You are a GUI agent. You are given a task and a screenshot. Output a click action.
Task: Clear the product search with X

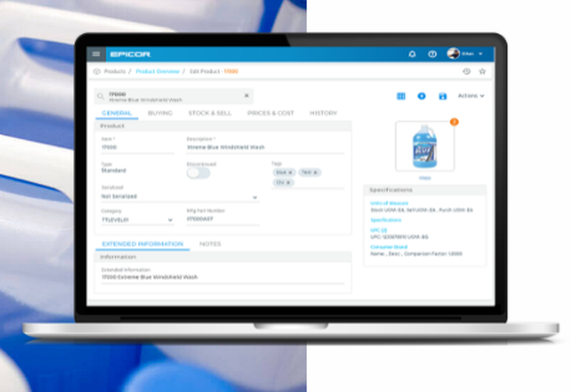pyautogui.click(x=247, y=95)
